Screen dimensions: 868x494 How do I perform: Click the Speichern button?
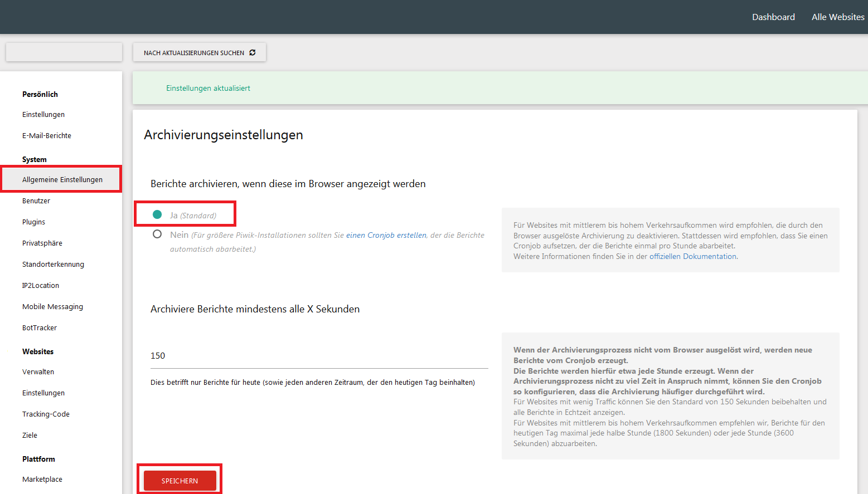point(180,481)
